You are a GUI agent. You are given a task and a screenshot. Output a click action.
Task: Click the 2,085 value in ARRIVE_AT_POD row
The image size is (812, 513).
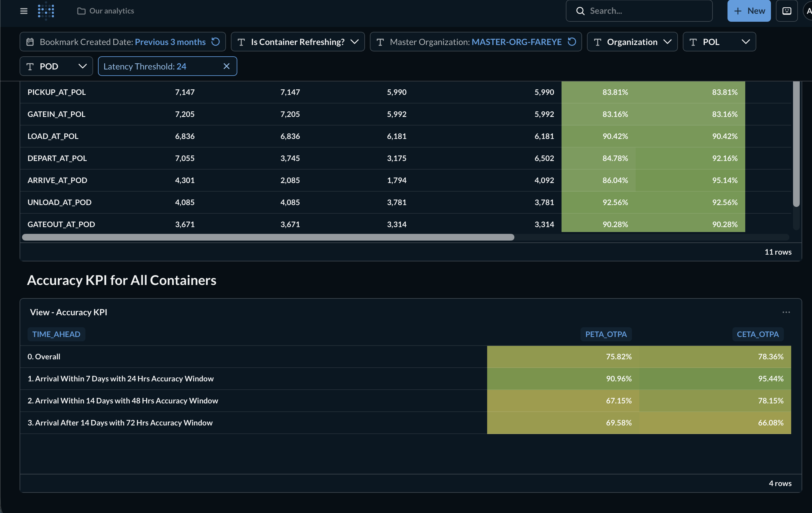point(290,180)
